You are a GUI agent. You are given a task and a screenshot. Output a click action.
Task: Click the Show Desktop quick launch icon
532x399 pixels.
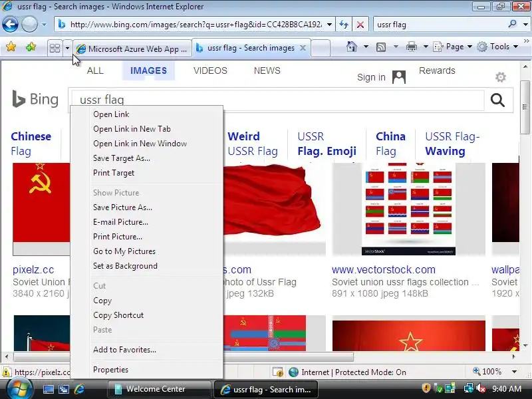tap(48, 389)
